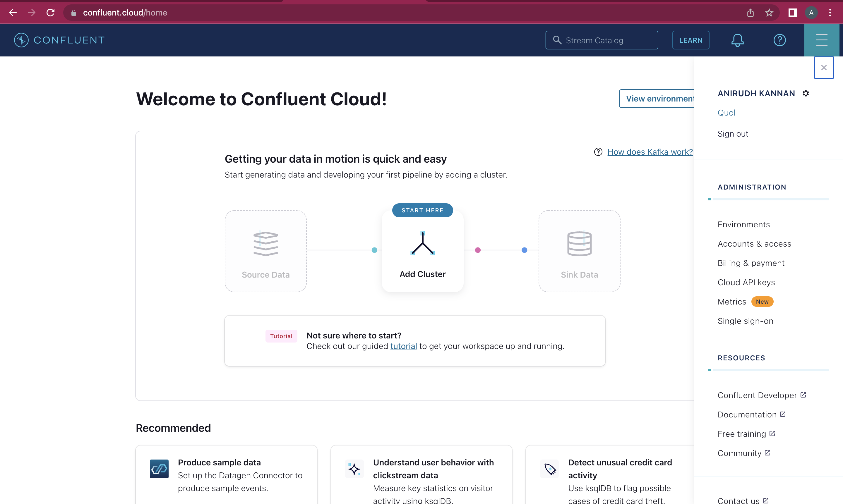Open Environments in Administration menu
Screen dimensions: 843x504
pyautogui.click(x=743, y=224)
